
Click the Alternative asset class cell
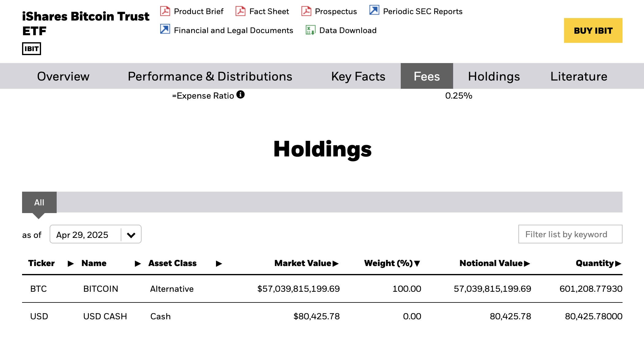click(172, 289)
